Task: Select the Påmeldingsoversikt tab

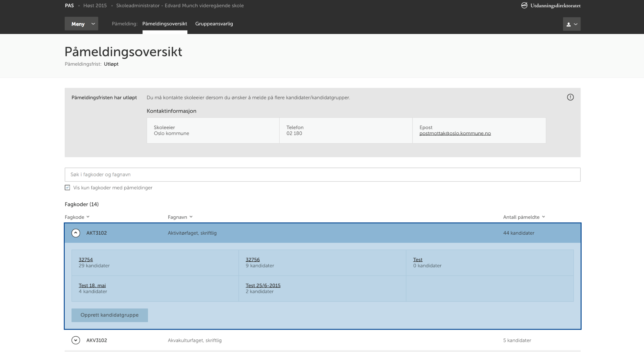Action: (165, 24)
